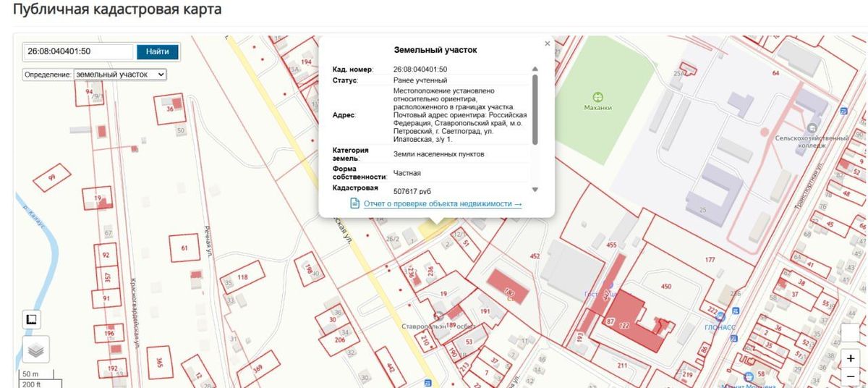This screenshot has width=868, height=388.
Task: Select parcel 198 on the map
Action: click(x=309, y=270)
